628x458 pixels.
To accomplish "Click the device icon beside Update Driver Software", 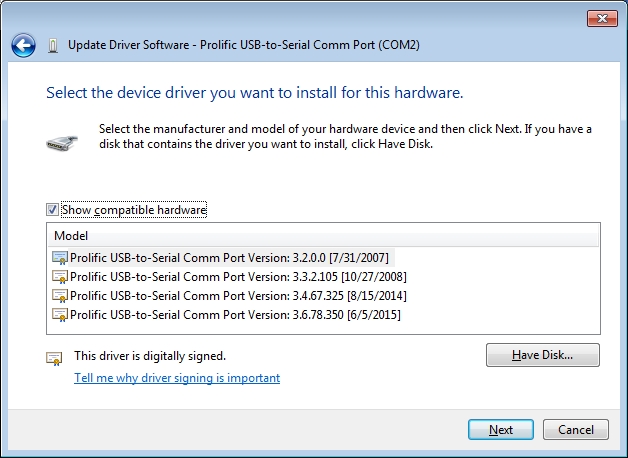I will [x=53, y=46].
